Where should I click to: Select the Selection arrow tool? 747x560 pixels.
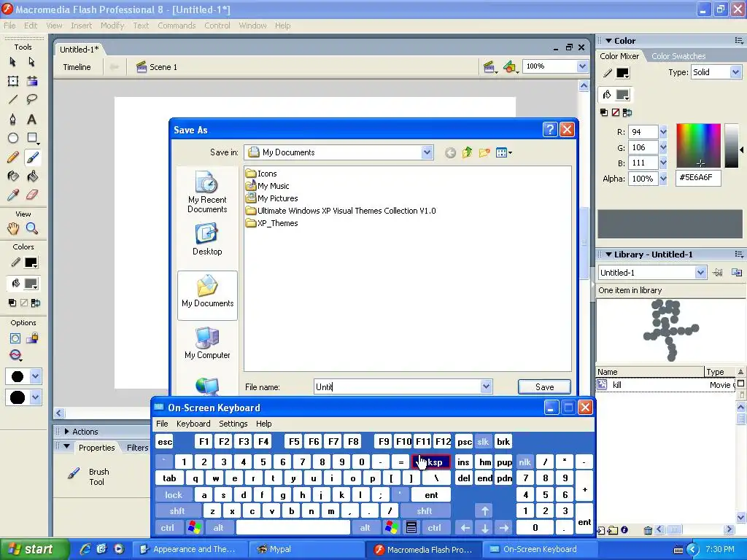tap(13, 62)
